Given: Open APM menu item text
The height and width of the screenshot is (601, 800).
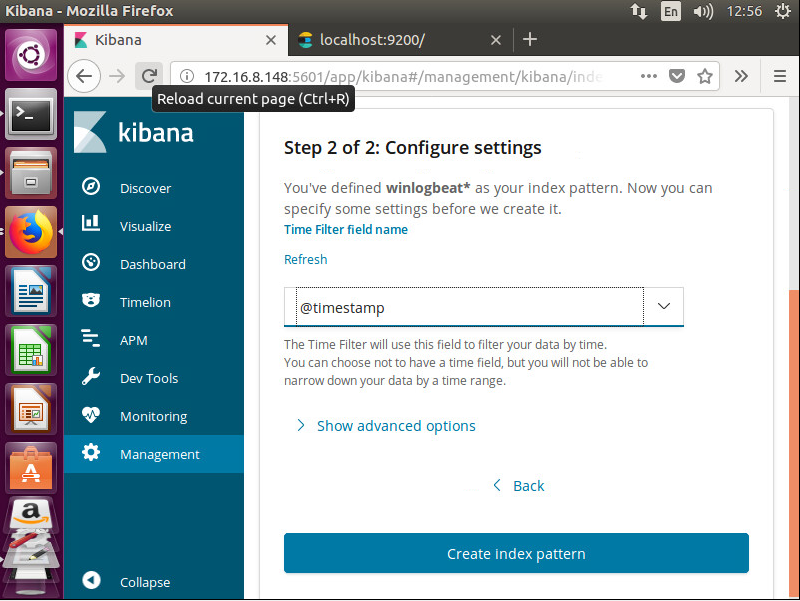Looking at the screenshot, I should [134, 340].
